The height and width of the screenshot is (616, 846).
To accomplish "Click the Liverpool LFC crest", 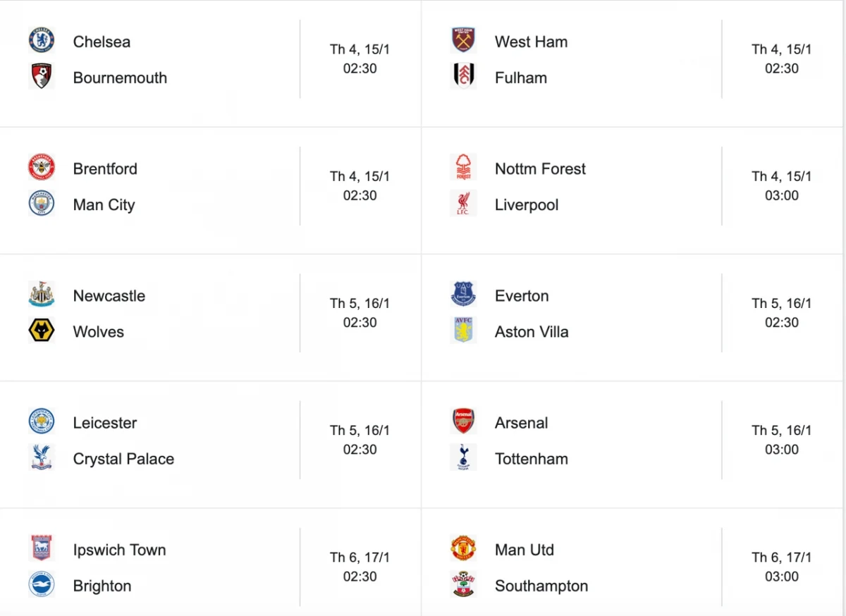I will [464, 203].
